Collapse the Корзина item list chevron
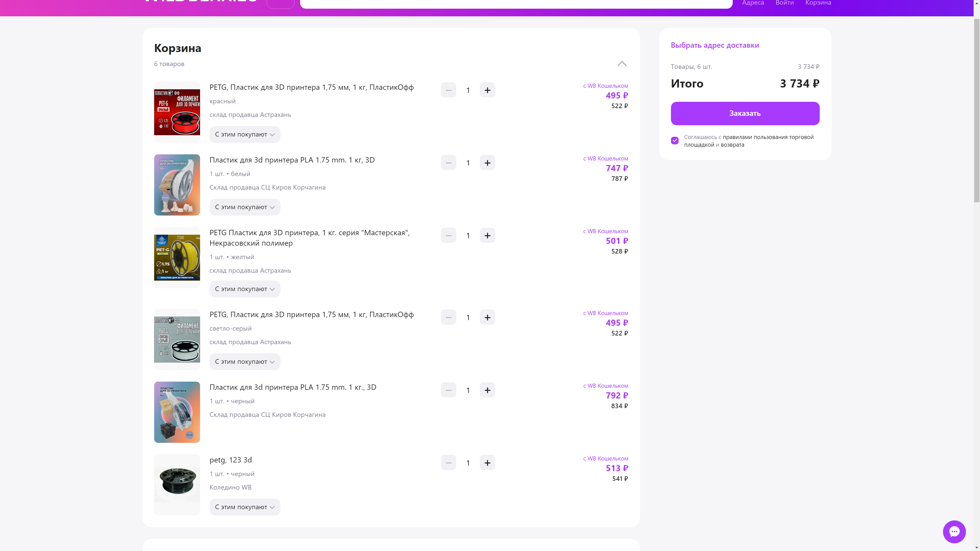The image size is (980, 551). pyautogui.click(x=622, y=64)
